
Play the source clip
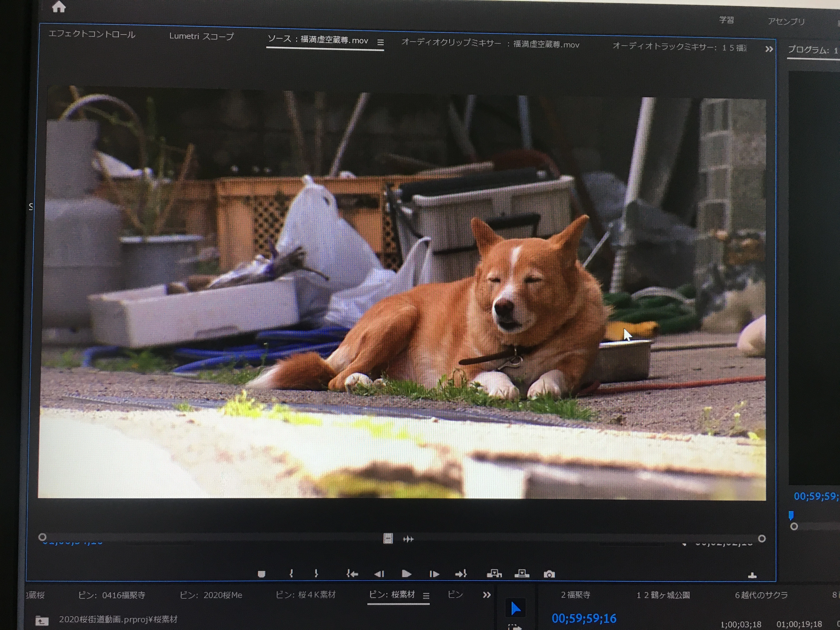coord(406,574)
